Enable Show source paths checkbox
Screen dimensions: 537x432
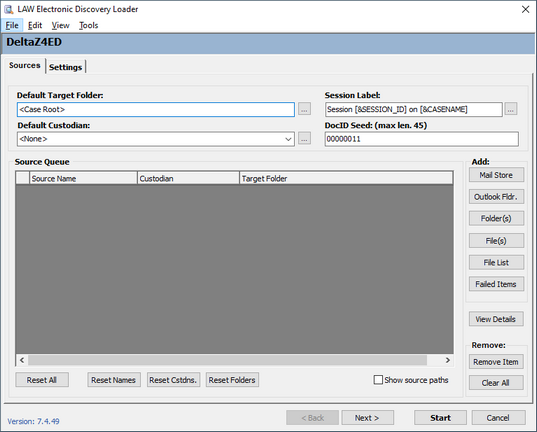tap(378, 380)
